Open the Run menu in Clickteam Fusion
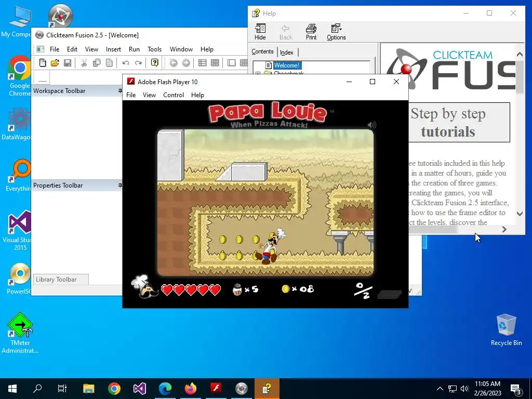The height and width of the screenshot is (399, 532). (134, 49)
